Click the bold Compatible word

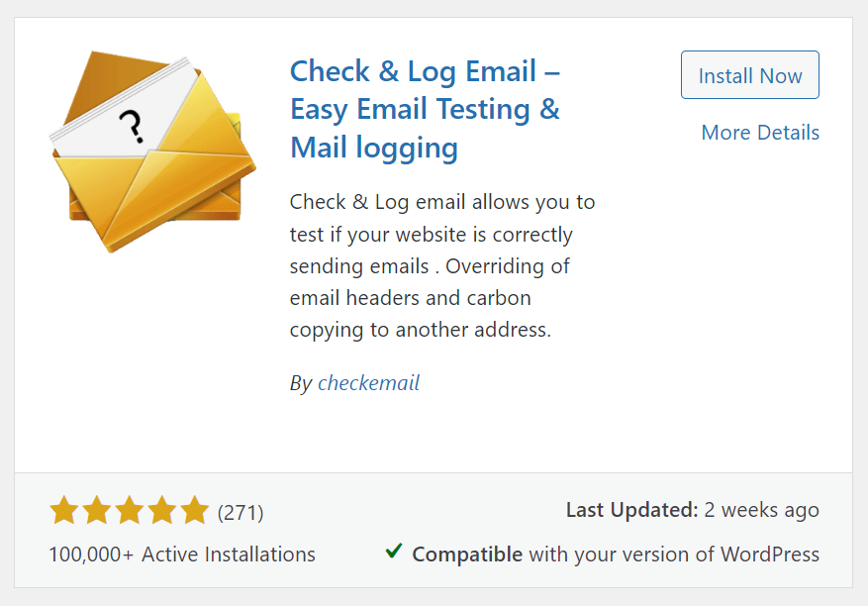point(467,555)
